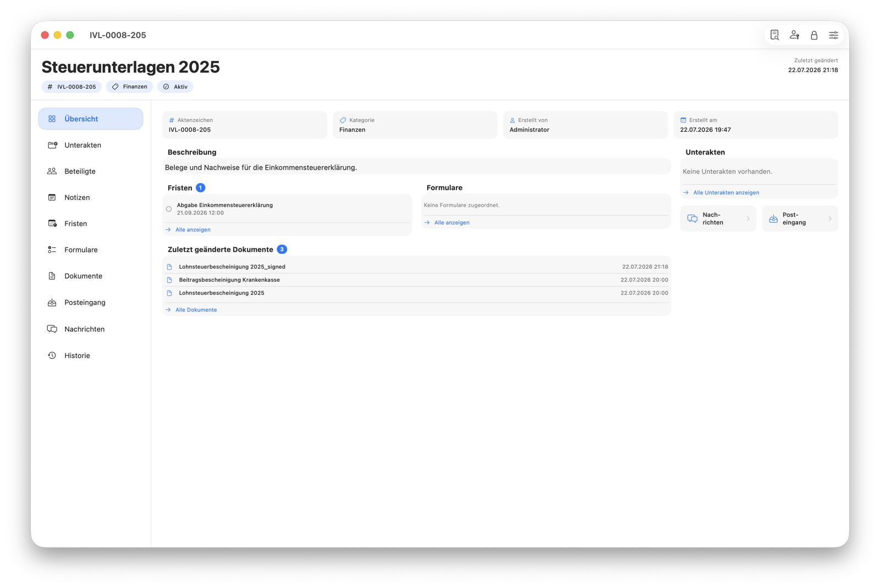Screen dimensions: 880x588
Task: Click the Zuletzt geänderte Dokumente count badge
Action: point(282,249)
